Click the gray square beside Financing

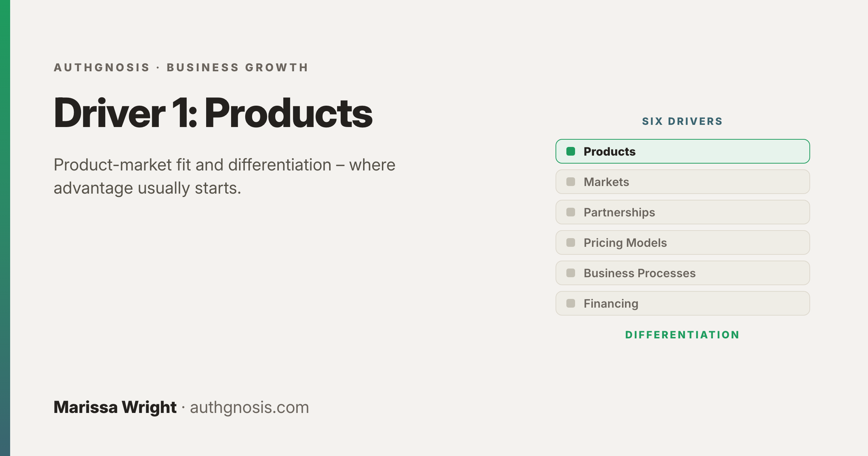coord(571,303)
